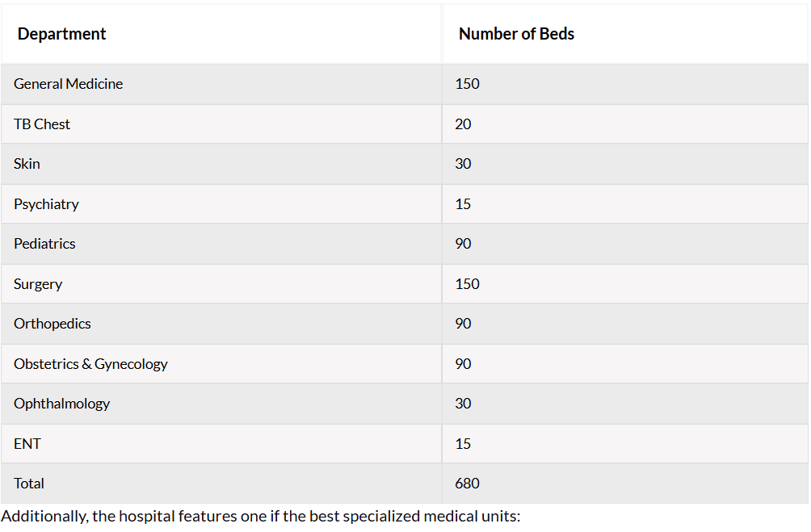Viewport: 811px width, 532px height.
Task: Click the Department column header
Action: click(x=61, y=34)
